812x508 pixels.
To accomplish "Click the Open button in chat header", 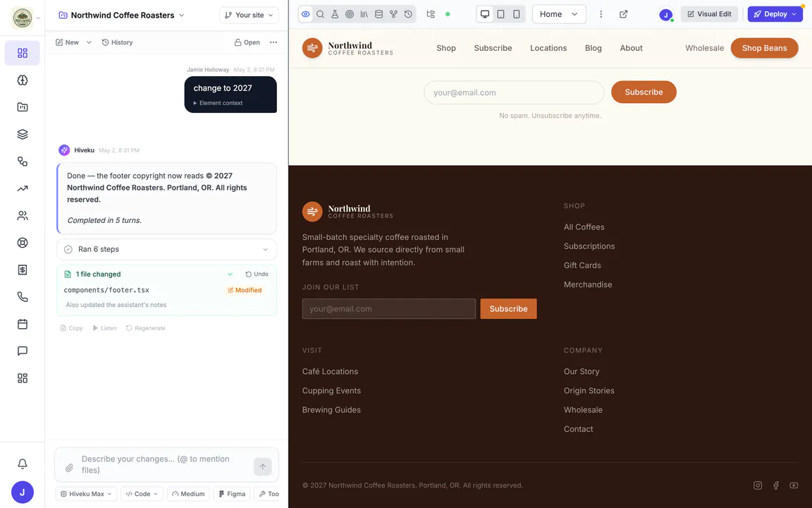I will pos(247,42).
